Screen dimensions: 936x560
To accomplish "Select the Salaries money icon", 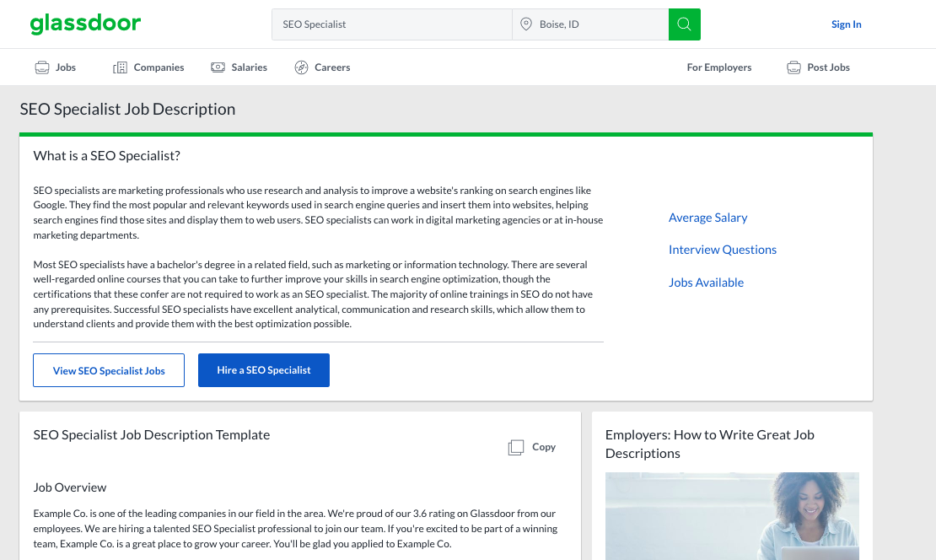I will [218, 67].
